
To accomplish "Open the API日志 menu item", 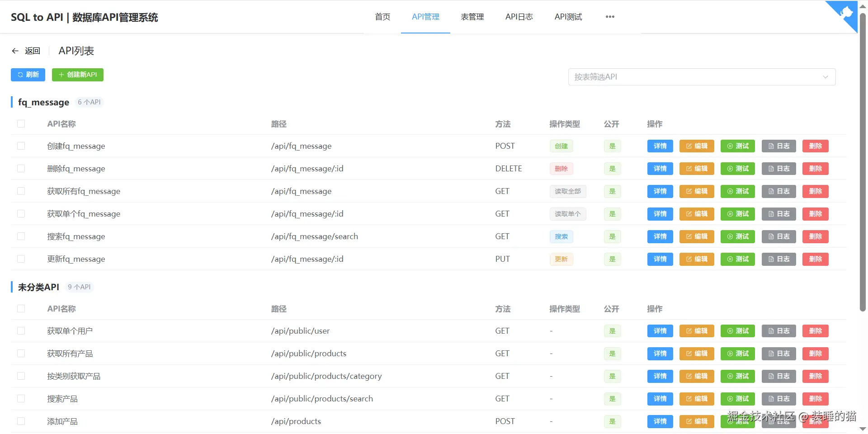I will point(519,17).
